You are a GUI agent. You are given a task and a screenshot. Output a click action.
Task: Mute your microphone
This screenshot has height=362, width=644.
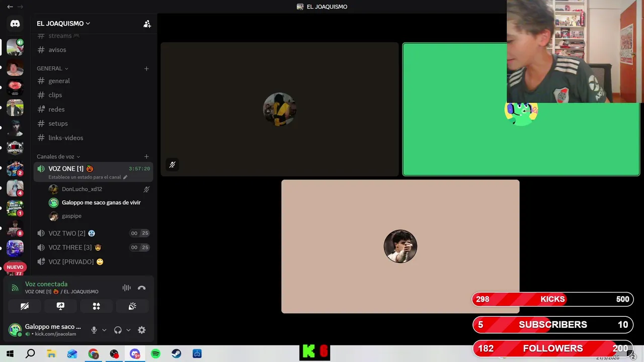point(94,330)
